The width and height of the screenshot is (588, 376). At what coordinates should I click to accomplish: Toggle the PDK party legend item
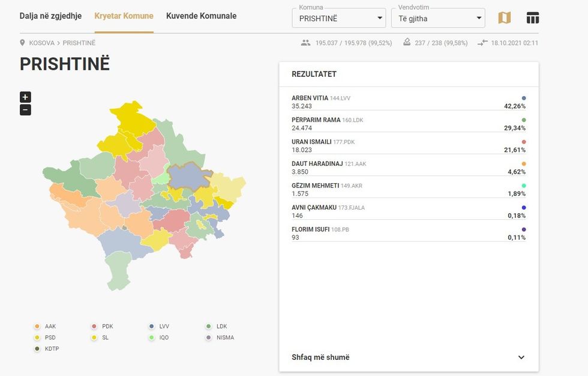pyautogui.click(x=102, y=327)
